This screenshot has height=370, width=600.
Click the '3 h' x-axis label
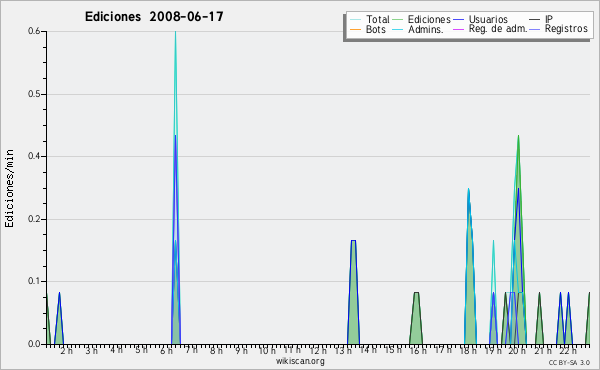pyautogui.click(x=91, y=351)
